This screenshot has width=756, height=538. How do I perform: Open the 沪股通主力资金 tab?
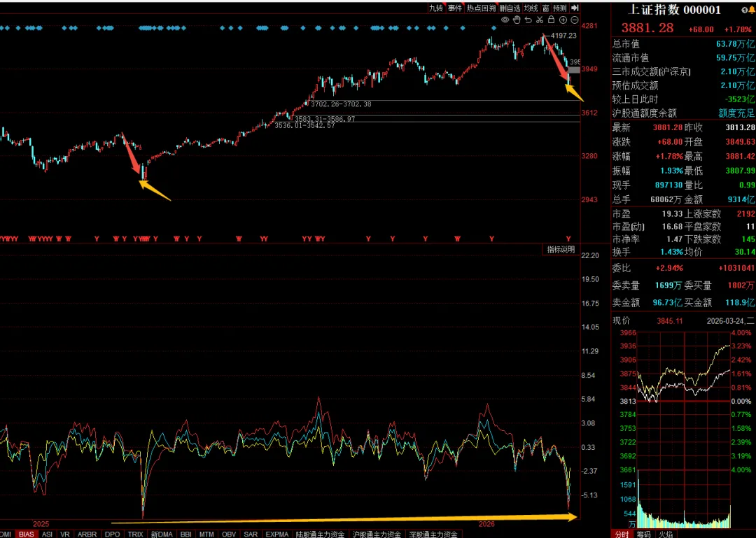[377, 534]
